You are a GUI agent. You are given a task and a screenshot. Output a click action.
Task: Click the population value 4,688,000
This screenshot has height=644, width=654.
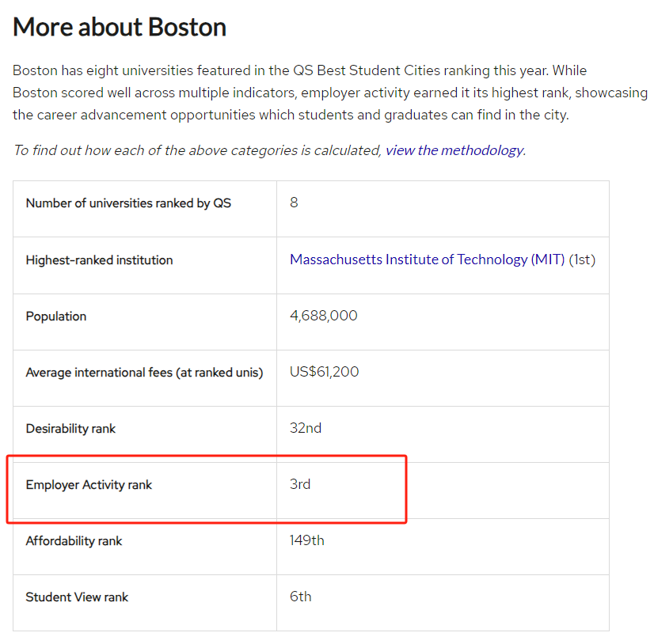point(323,316)
